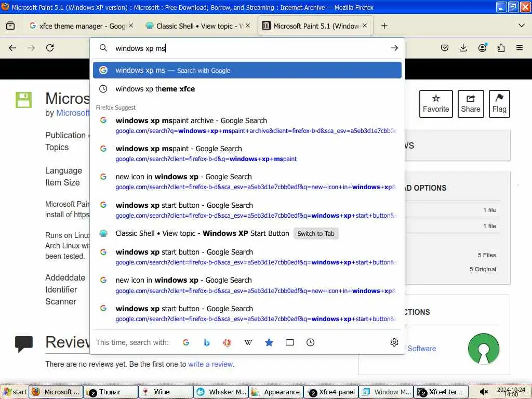Click the Favorite button on archive page
Screen dimensions: 532x399
click(436, 104)
